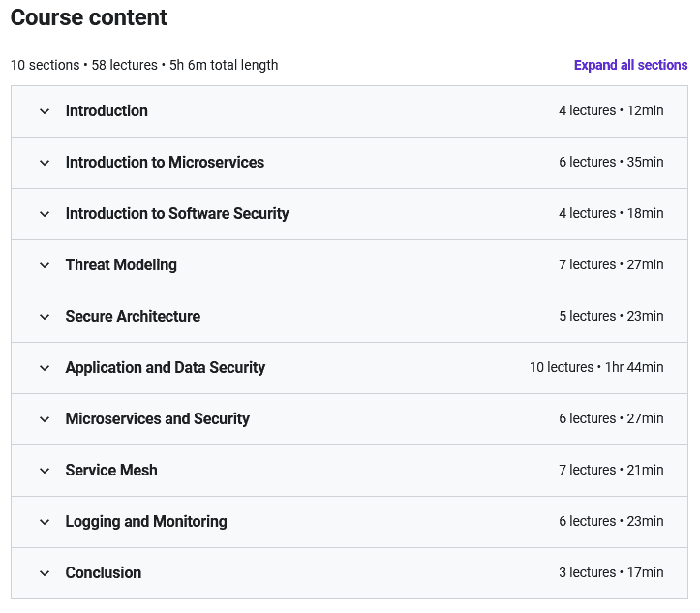
Task: Click the '3 lectures • 17min' Conclusion label
Action: [x=611, y=572]
